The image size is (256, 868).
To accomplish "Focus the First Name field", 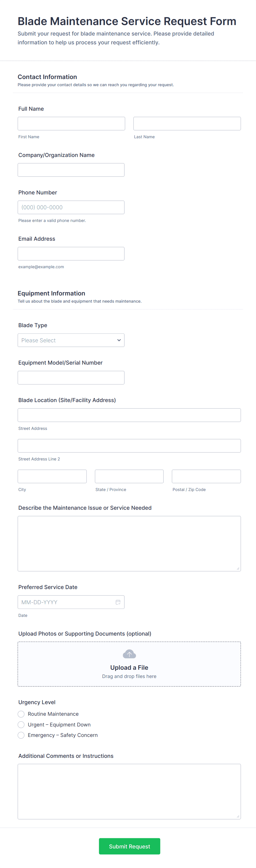I will coord(71,123).
